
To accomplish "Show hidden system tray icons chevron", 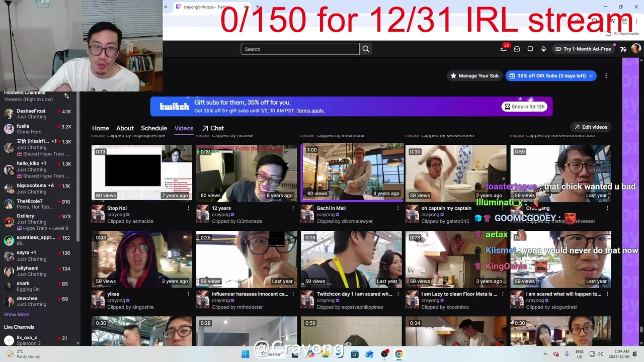I will [545, 354].
